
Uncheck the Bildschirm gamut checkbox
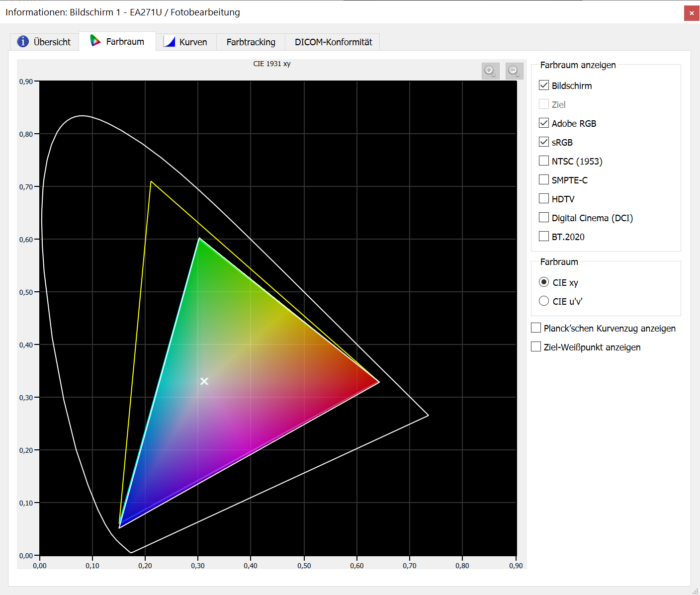tap(544, 85)
